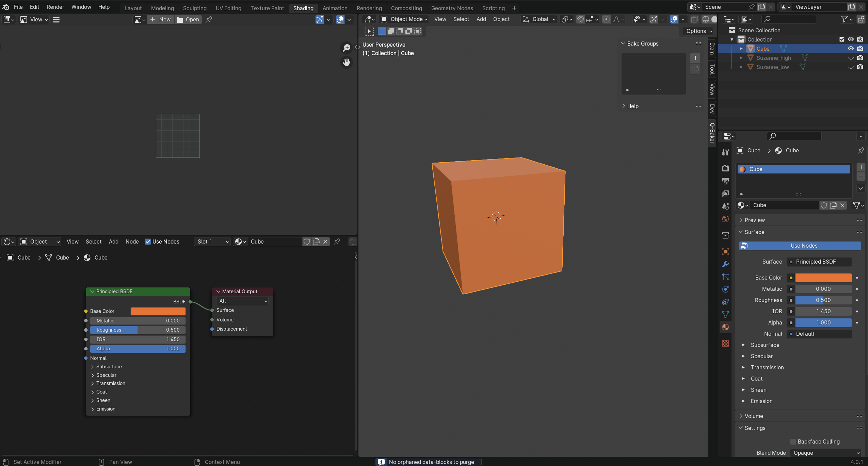Image resolution: width=868 pixels, height=466 pixels.
Task: Click the Base Color swatch in properties panel
Action: click(x=823, y=278)
